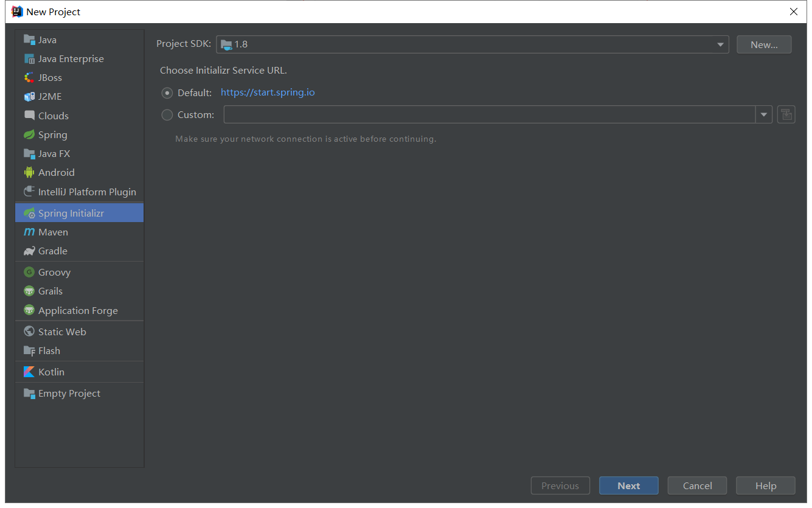812x508 pixels.
Task: Click the J2ME icon
Action: (29, 97)
